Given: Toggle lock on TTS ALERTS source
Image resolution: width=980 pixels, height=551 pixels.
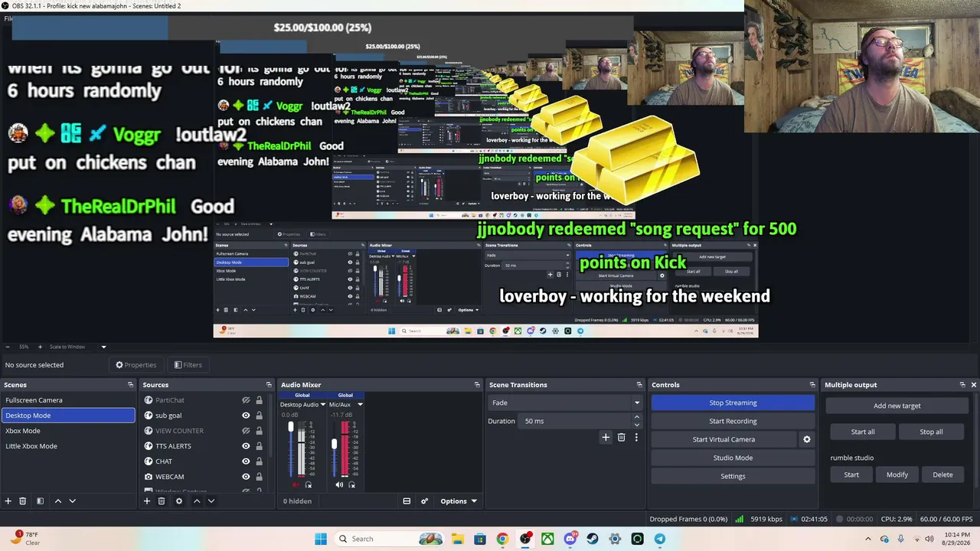Looking at the screenshot, I should click(x=259, y=446).
